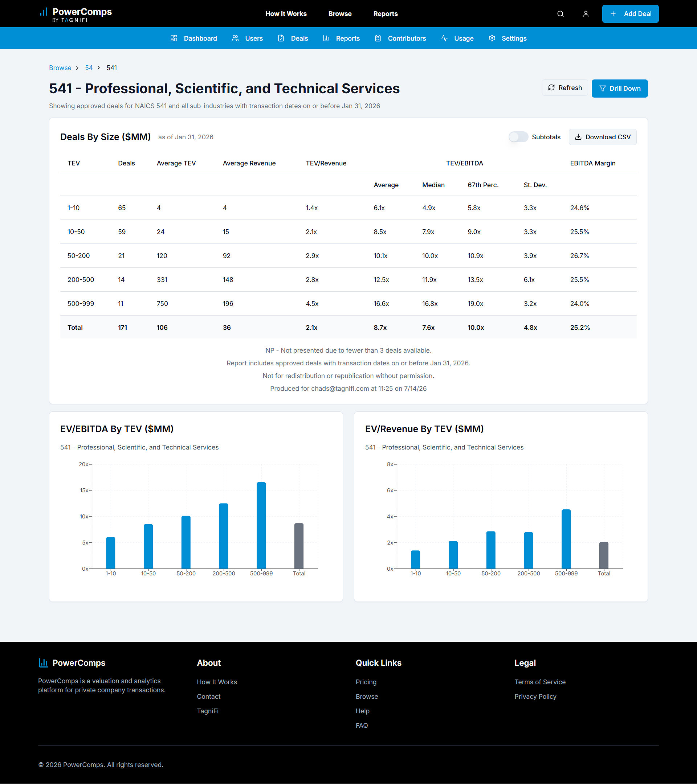Select the 500-999 TEV row label
697x784 pixels.
[x=81, y=304]
